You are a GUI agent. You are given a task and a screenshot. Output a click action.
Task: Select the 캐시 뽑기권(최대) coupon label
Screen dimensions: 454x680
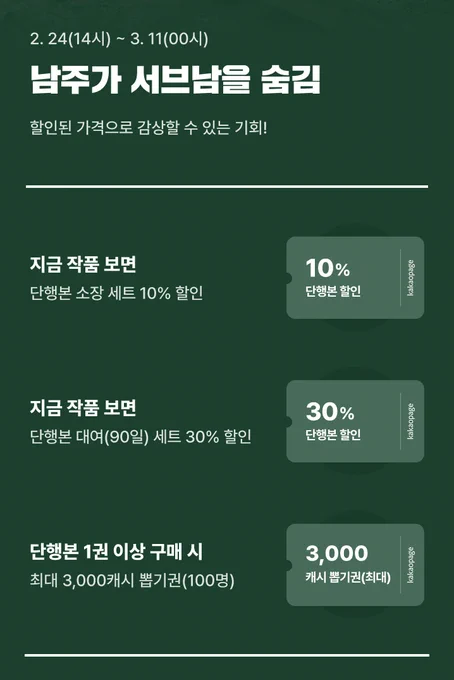point(348,577)
